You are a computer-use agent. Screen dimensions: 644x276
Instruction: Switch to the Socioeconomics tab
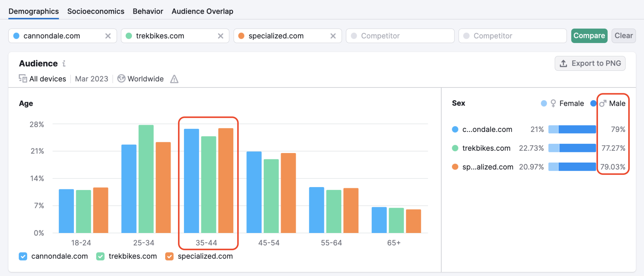pyautogui.click(x=96, y=11)
